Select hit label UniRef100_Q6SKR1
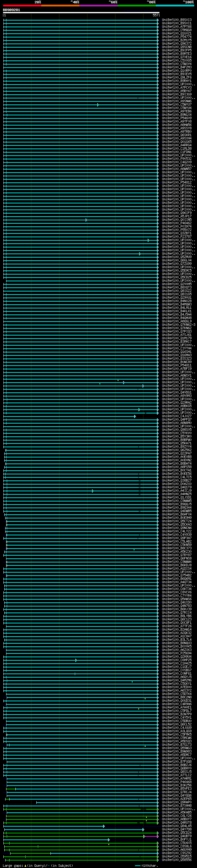 pyautogui.click(x=176, y=135)
